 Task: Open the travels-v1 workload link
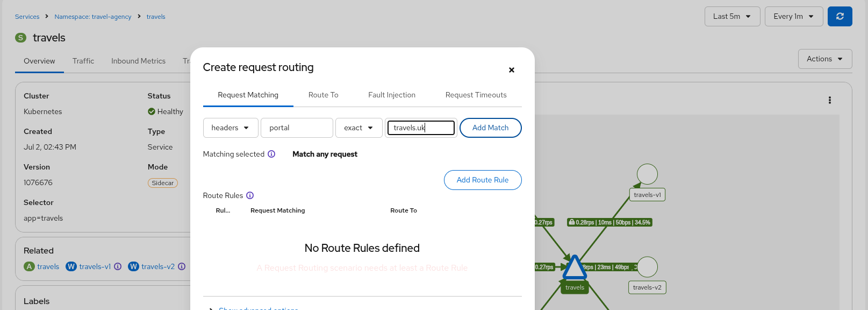pos(95,266)
